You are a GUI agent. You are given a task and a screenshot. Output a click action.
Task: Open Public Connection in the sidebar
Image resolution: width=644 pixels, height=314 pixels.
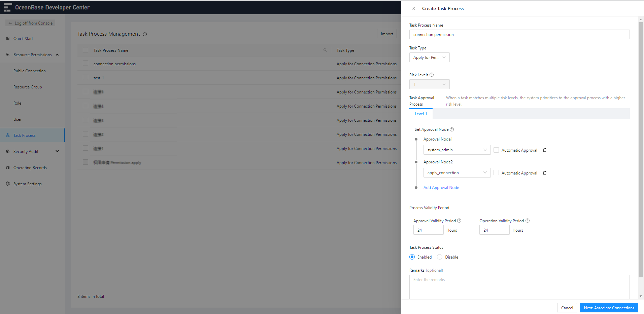[x=30, y=71]
